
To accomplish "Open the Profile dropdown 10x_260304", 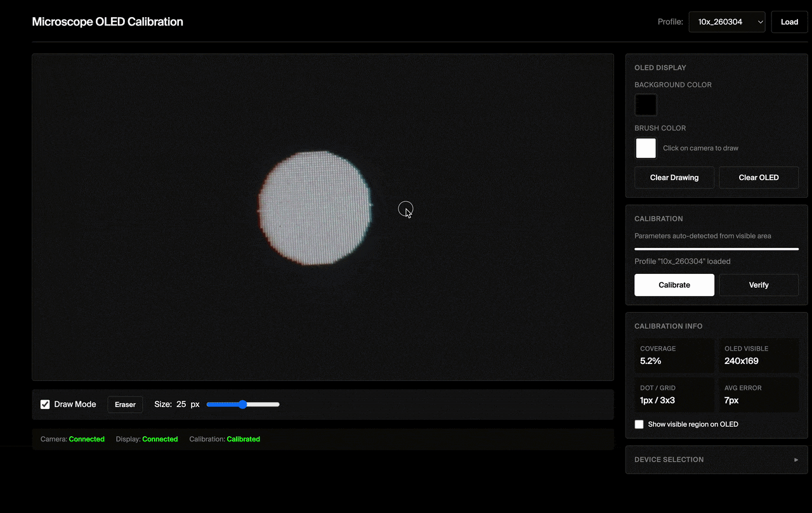I will point(726,22).
